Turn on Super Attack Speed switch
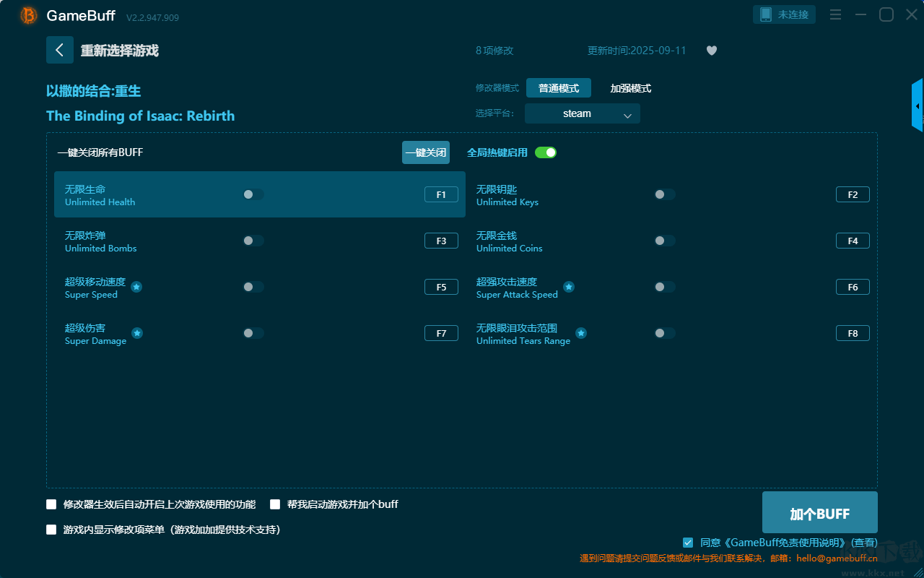The height and width of the screenshot is (578, 924). click(x=665, y=287)
